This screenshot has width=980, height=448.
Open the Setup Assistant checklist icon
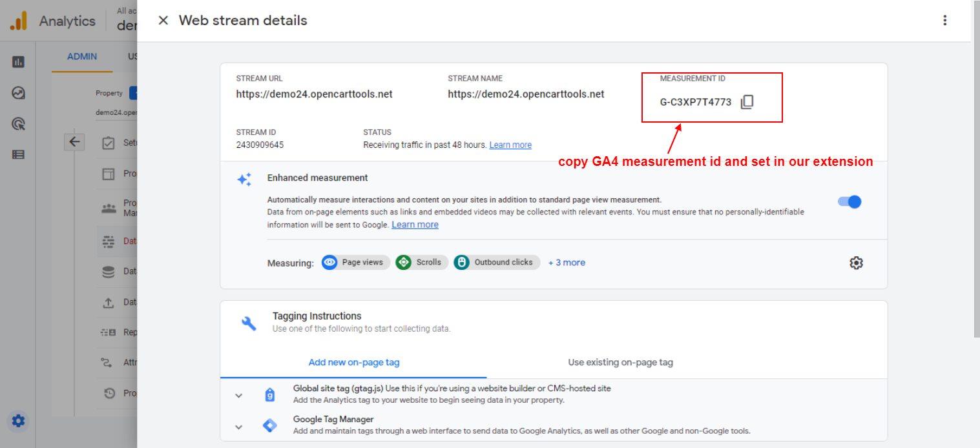coord(109,143)
